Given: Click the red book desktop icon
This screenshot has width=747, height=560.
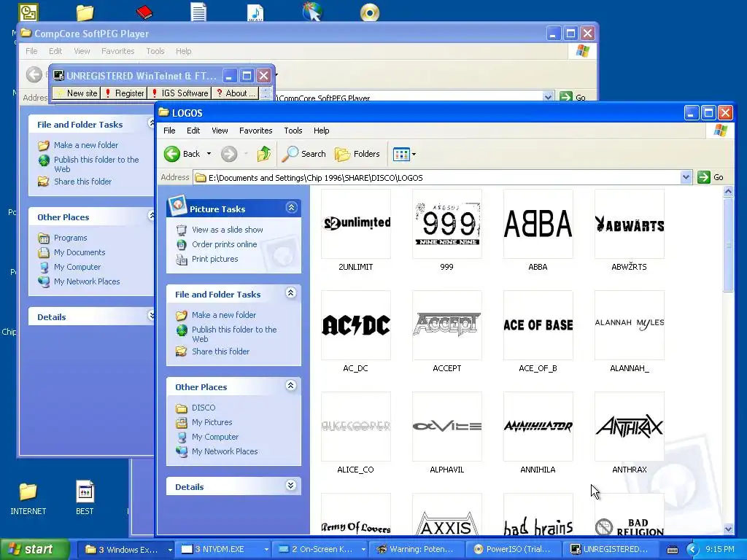Looking at the screenshot, I should pyautogui.click(x=144, y=12).
